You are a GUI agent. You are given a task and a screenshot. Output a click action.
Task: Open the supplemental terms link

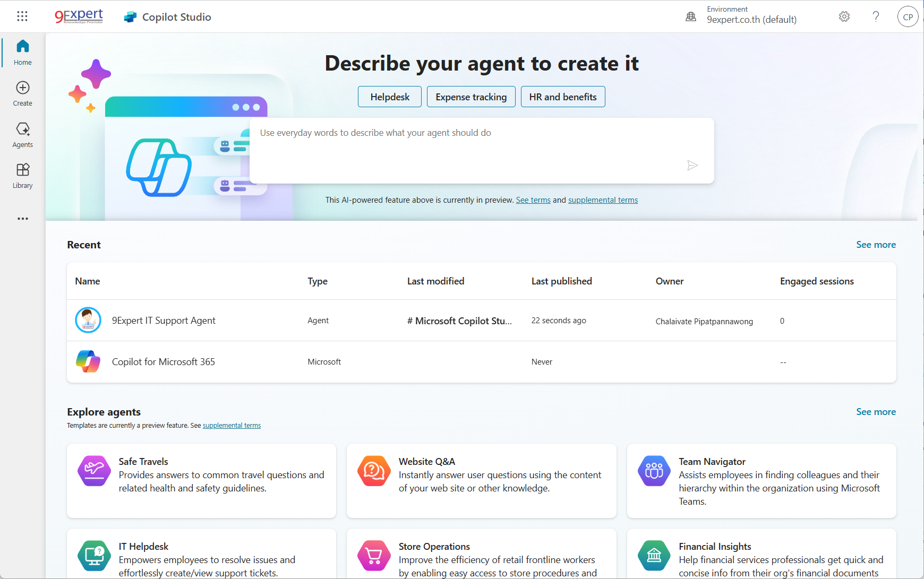[603, 200]
